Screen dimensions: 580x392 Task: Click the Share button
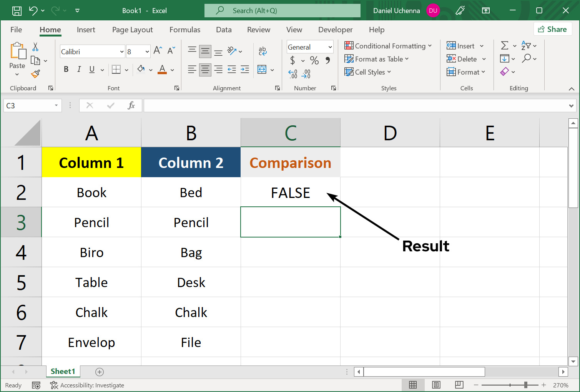click(552, 29)
